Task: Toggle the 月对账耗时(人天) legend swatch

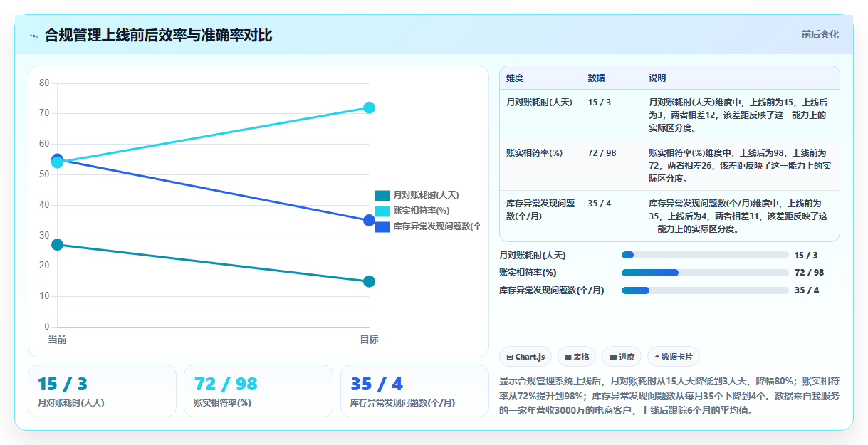Action: click(x=383, y=195)
